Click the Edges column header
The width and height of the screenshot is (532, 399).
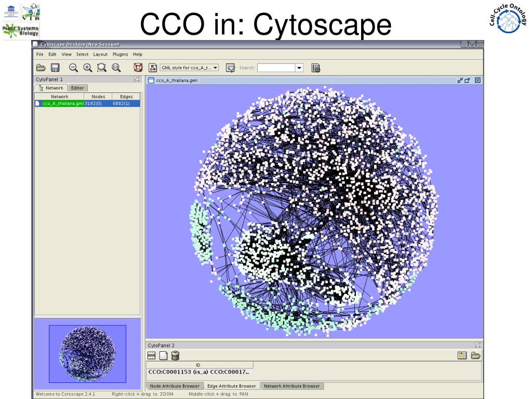click(126, 97)
